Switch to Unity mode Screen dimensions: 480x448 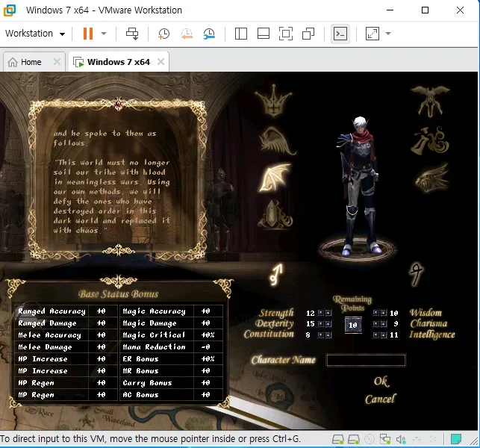[308, 34]
